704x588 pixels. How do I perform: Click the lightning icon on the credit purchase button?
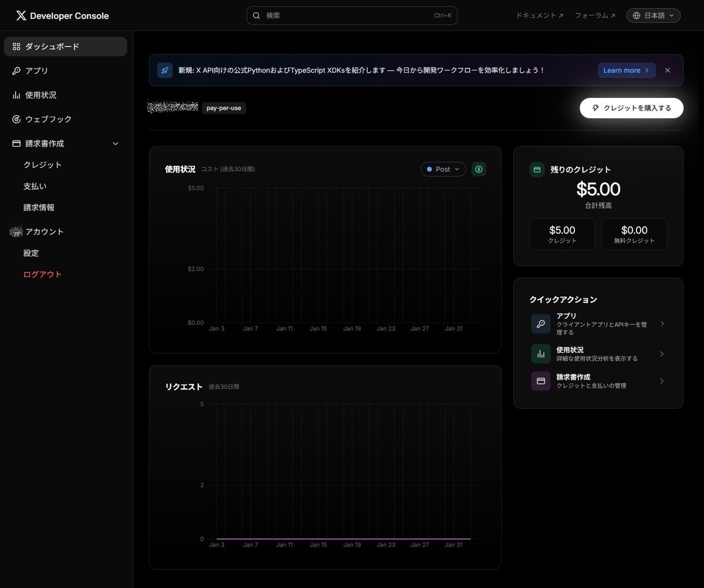595,108
